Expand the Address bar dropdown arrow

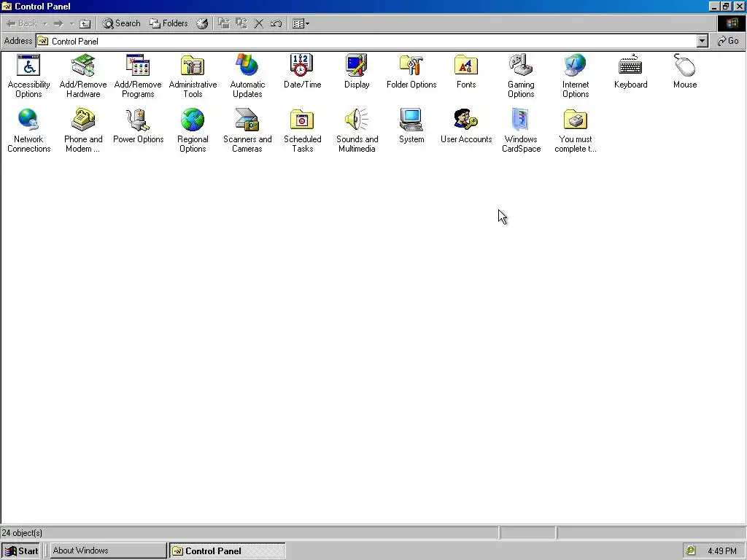[703, 41]
